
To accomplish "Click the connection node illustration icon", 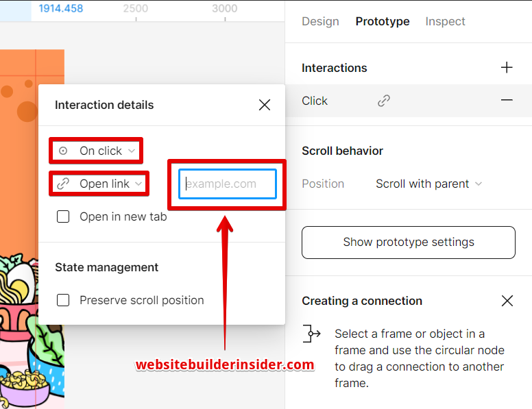I will [313, 334].
